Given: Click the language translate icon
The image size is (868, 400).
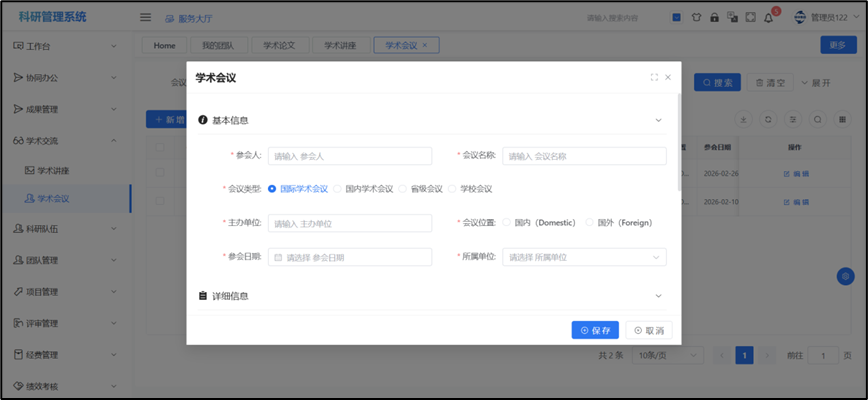Looking at the screenshot, I should [x=732, y=17].
